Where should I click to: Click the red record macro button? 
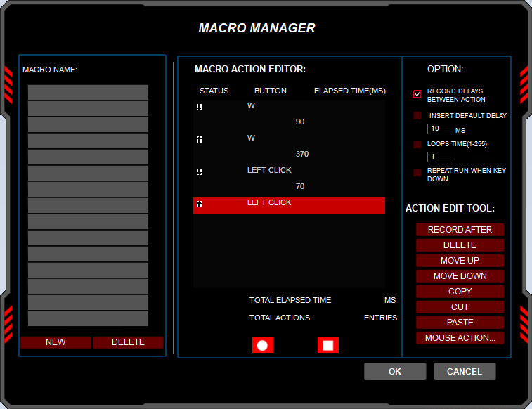(x=263, y=345)
